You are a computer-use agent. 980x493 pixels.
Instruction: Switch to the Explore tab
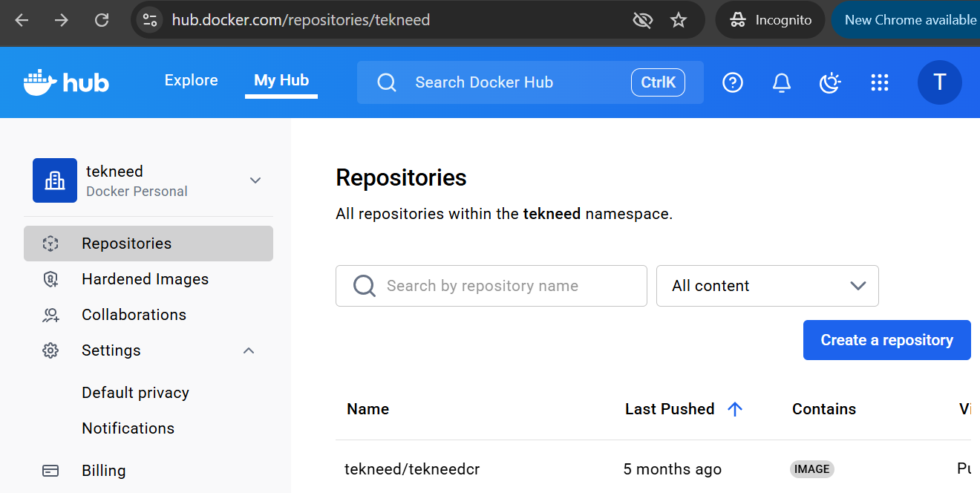pos(191,80)
